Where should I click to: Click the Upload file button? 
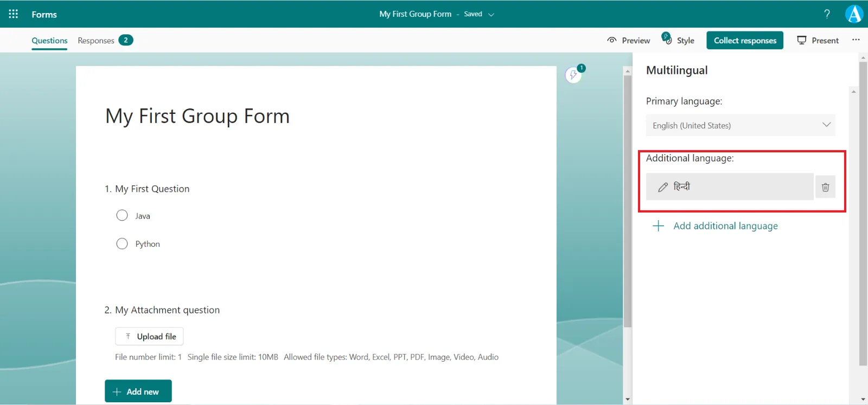tap(149, 336)
